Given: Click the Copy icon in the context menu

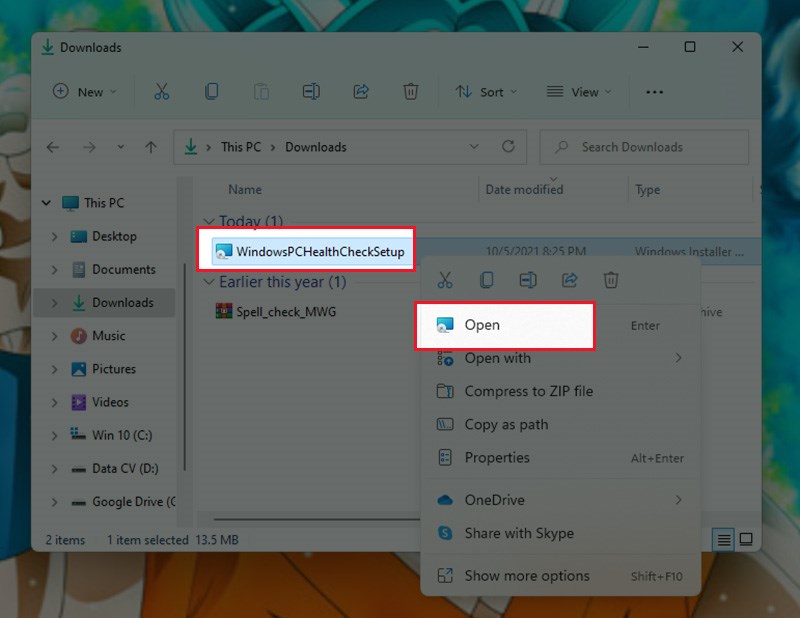Looking at the screenshot, I should click(487, 280).
